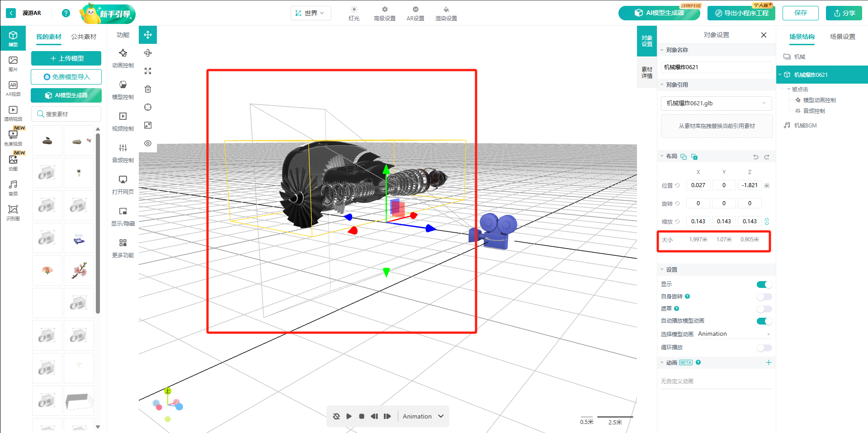868x433 pixels.
Task: Click the help question mark icon
Action: coord(66,13)
